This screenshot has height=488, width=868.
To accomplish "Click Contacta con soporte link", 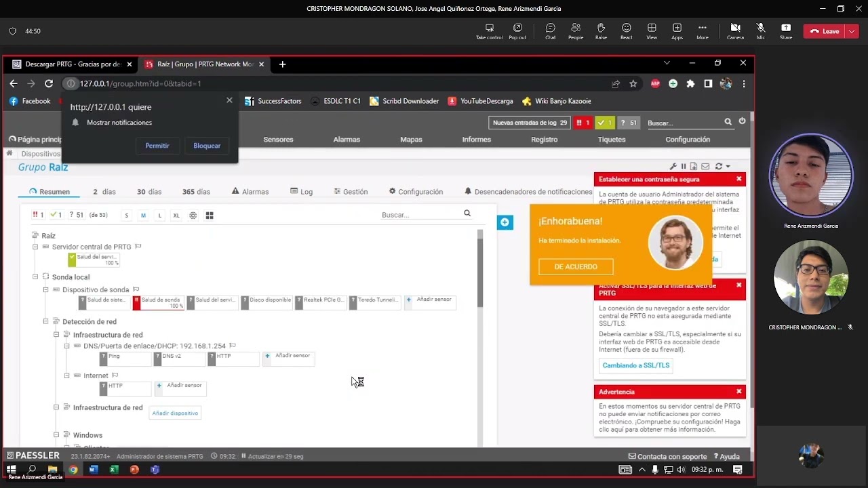I will (667, 457).
